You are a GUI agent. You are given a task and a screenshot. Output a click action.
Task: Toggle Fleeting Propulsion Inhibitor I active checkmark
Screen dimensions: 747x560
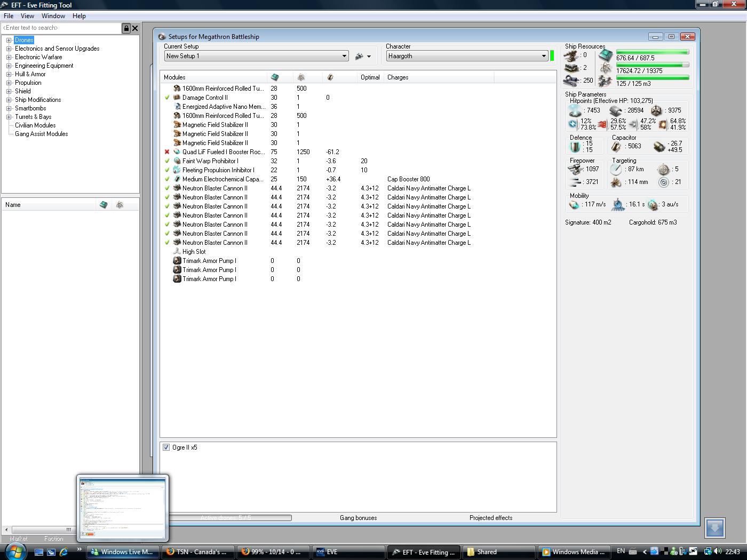(167, 170)
